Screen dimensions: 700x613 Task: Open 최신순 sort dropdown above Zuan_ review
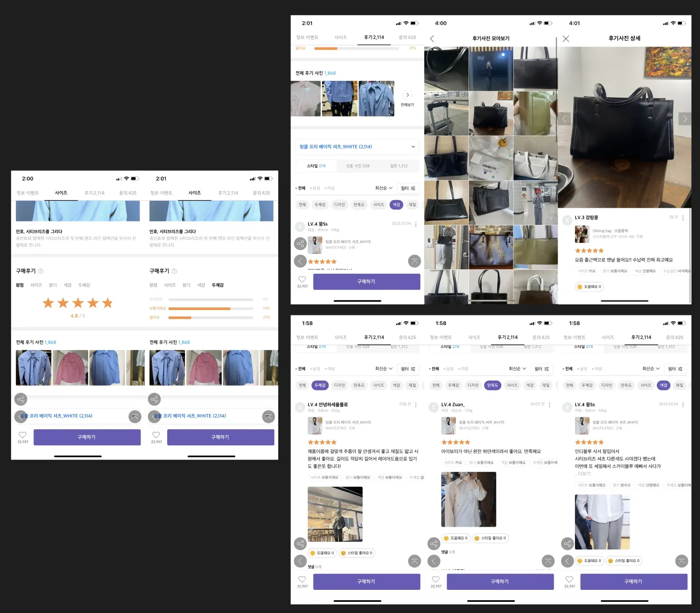coord(517,369)
